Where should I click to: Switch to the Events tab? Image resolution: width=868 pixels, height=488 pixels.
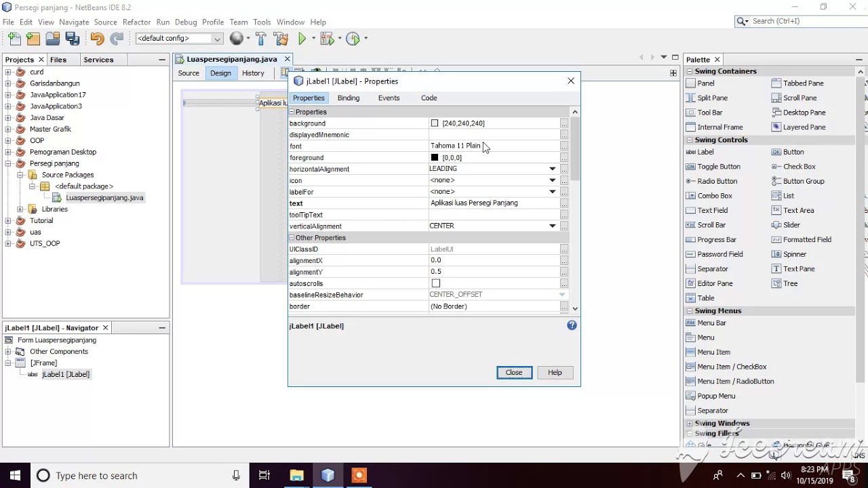389,98
